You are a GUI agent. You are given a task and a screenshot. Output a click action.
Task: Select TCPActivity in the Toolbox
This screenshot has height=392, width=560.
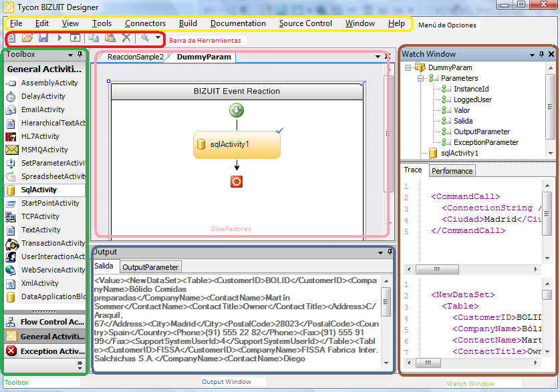coord(45,216)
